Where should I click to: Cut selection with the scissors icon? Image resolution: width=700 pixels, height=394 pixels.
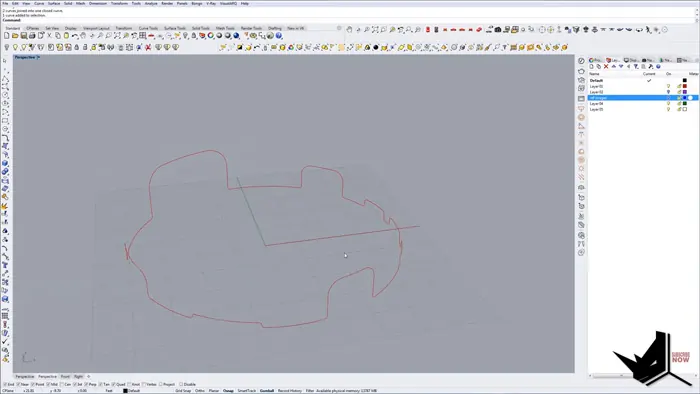pos(49,36)
